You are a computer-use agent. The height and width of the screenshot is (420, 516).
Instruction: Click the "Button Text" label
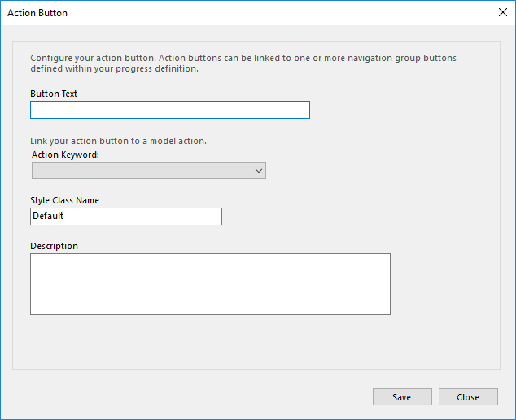pyautogui.click(x=54, y=94)
